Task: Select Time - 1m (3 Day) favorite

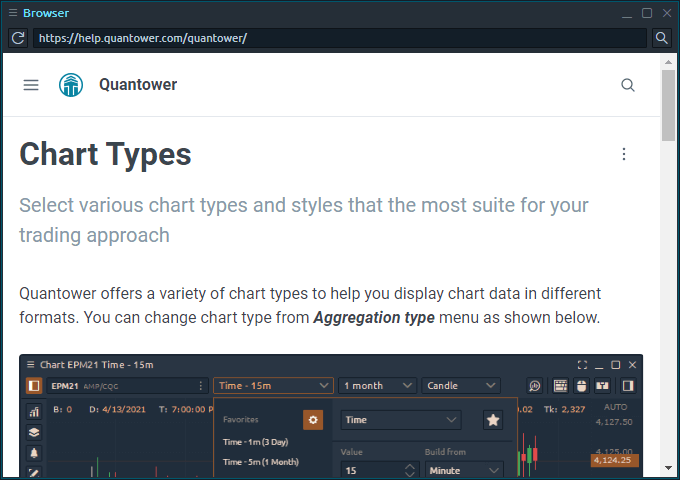Action: [x=255, y=442]
